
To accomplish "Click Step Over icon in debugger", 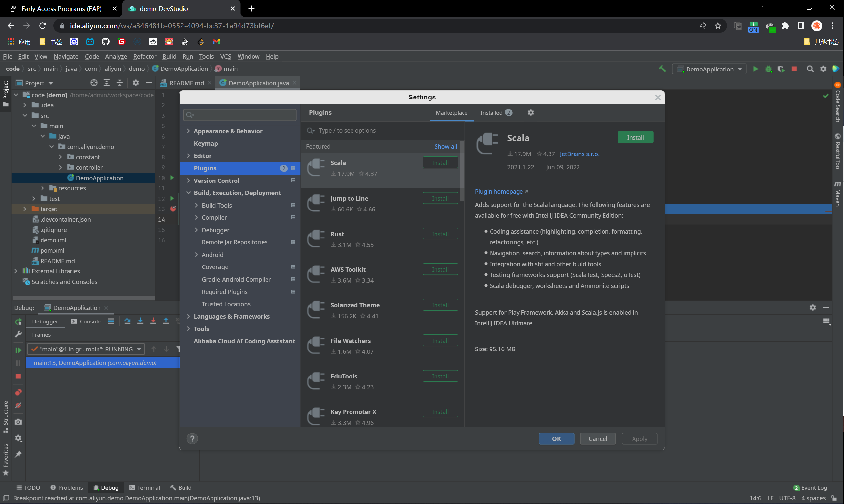I will click(127, 321).
